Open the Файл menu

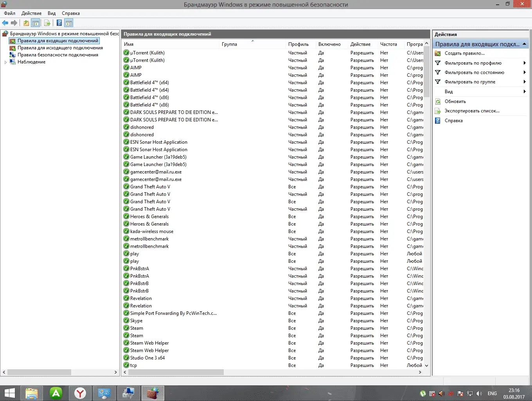(x=10, y=13)
